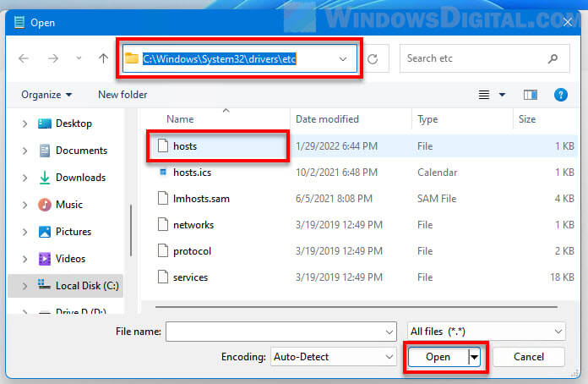Expand the Music tree node
The image size is (588, 384).
point(24,205)
